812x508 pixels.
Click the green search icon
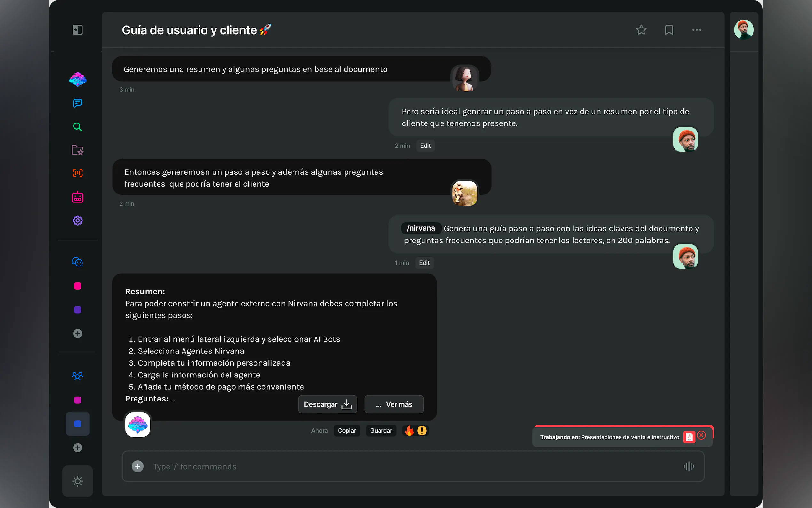click(78, 127)
